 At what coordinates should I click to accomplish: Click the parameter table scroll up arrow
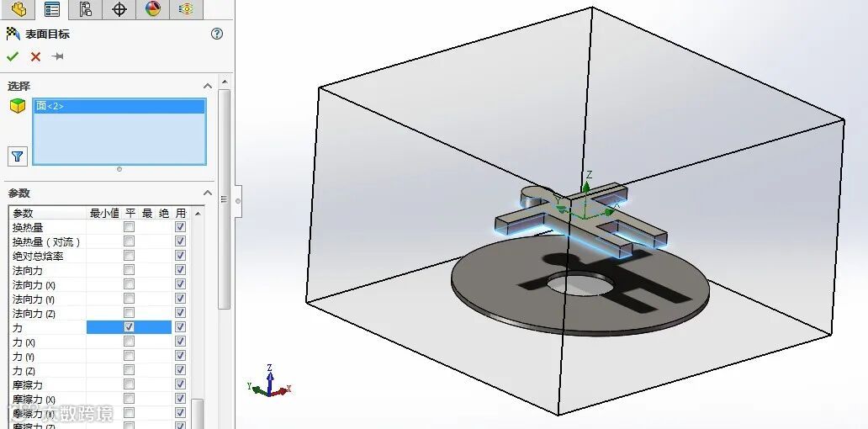click(198, 213)
